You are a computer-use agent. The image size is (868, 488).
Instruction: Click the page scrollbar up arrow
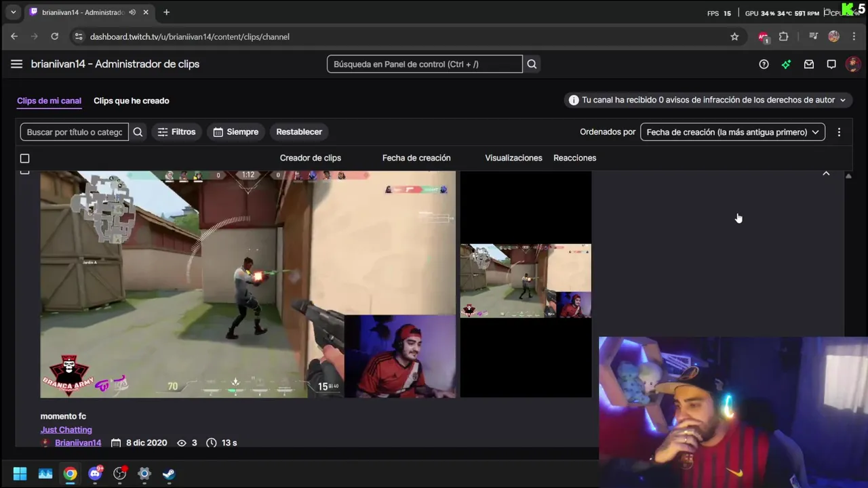click(x=848, y=176)
